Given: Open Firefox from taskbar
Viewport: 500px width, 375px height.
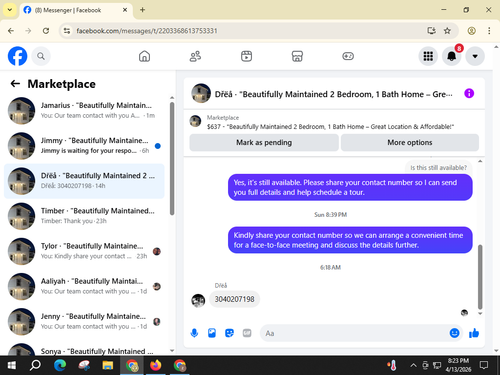Looking at the screenshot, I should pyautogui.click(x=156, y=365).
